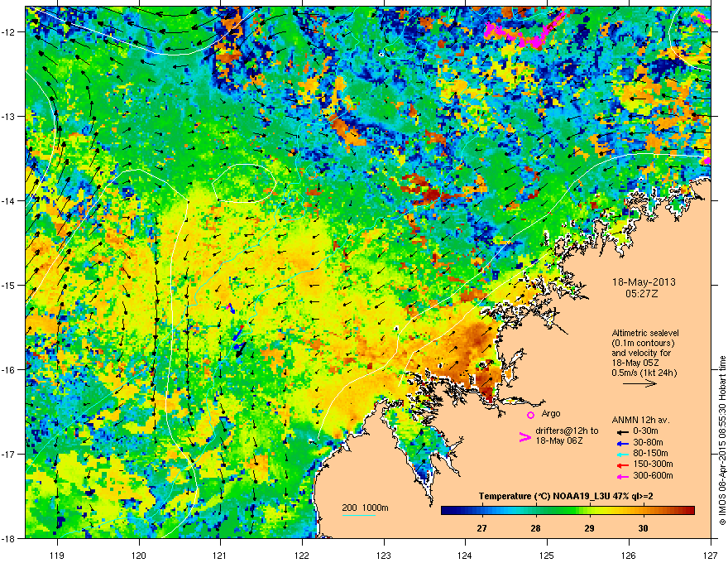The width and height of the screenshot is (728, 563).
Task: Click the '0.5m/s (1kt 24h)' label
Action: click(x=644, y=373)
